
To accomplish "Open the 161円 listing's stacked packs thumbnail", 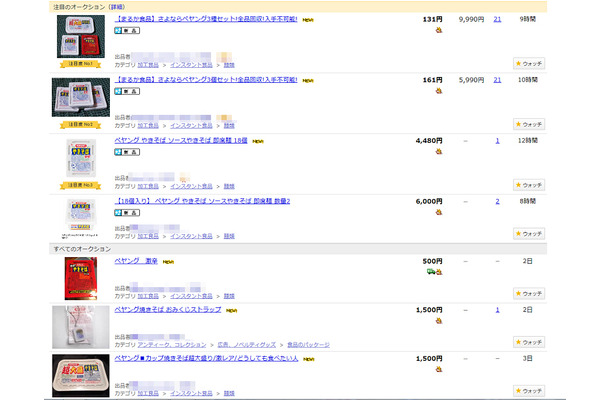I will 81,97.
